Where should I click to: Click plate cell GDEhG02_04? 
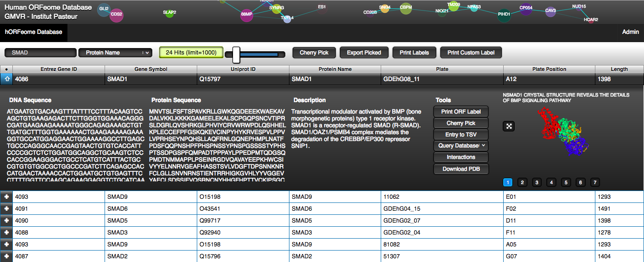(442, 232)
